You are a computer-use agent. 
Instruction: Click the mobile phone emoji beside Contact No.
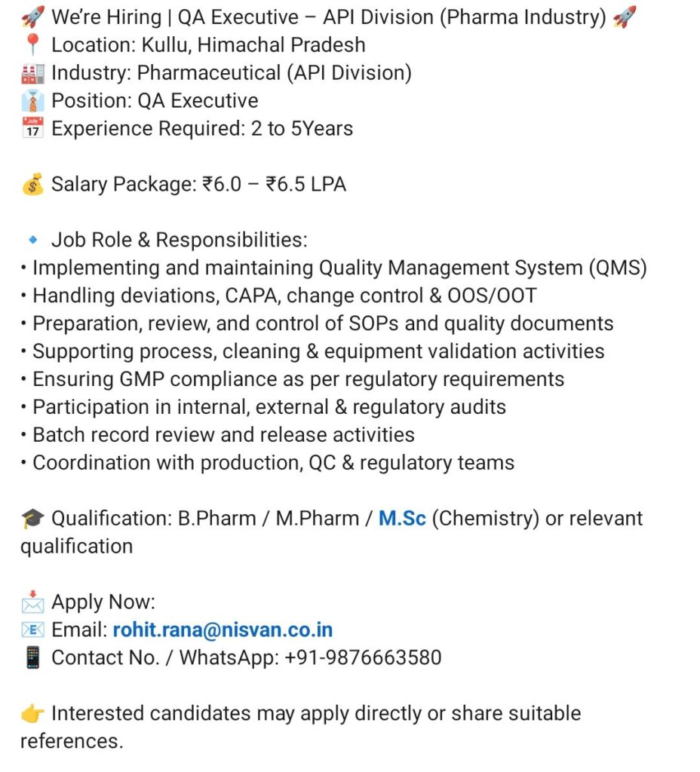(32, 658)
